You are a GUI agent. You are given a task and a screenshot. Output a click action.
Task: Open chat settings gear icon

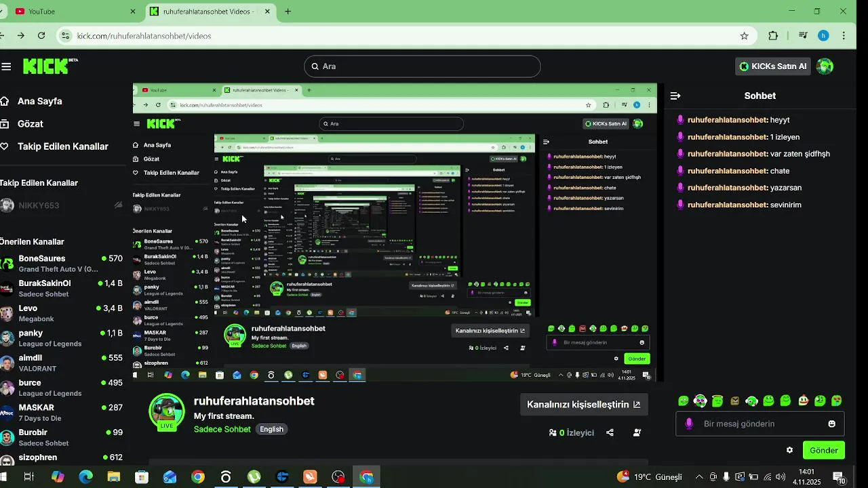tap(789, 450)
